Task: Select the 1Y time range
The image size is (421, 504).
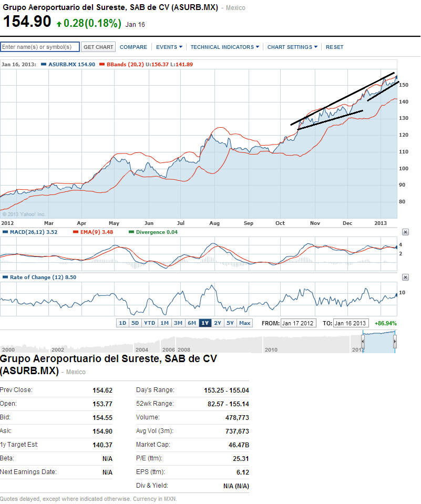Action: [205, 323]
